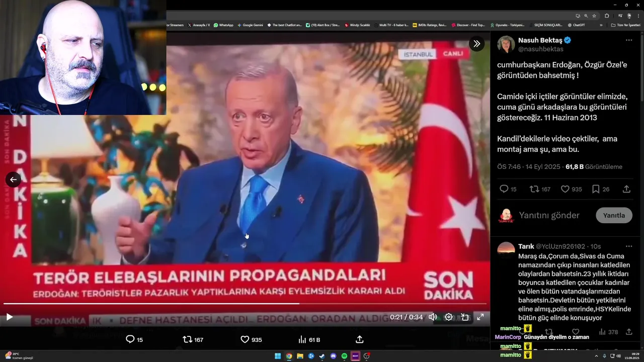The height and width of the screenshot is (362, 644).
Task: Open Oyuneks - Türkiye bookmark
Action: 507,25
